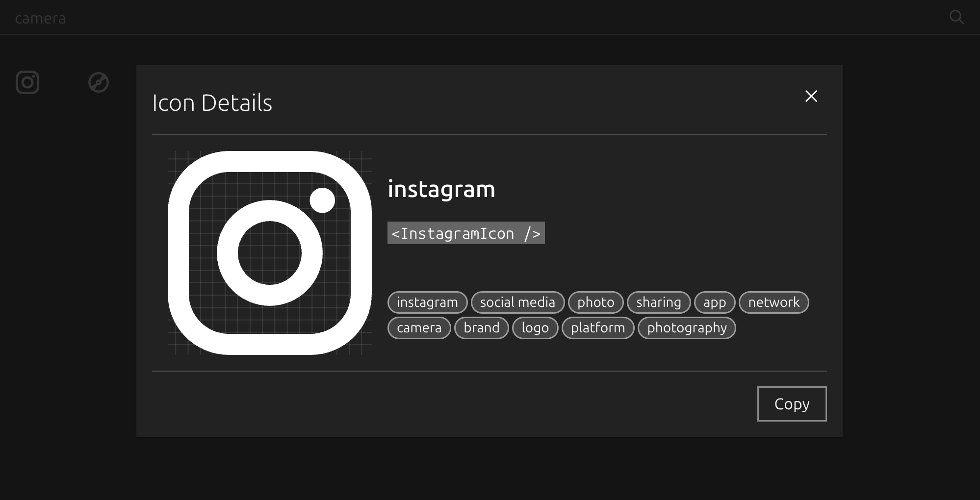Select the "social media" tag
This screenshot has width=980, height=500.
coord(517,302)
